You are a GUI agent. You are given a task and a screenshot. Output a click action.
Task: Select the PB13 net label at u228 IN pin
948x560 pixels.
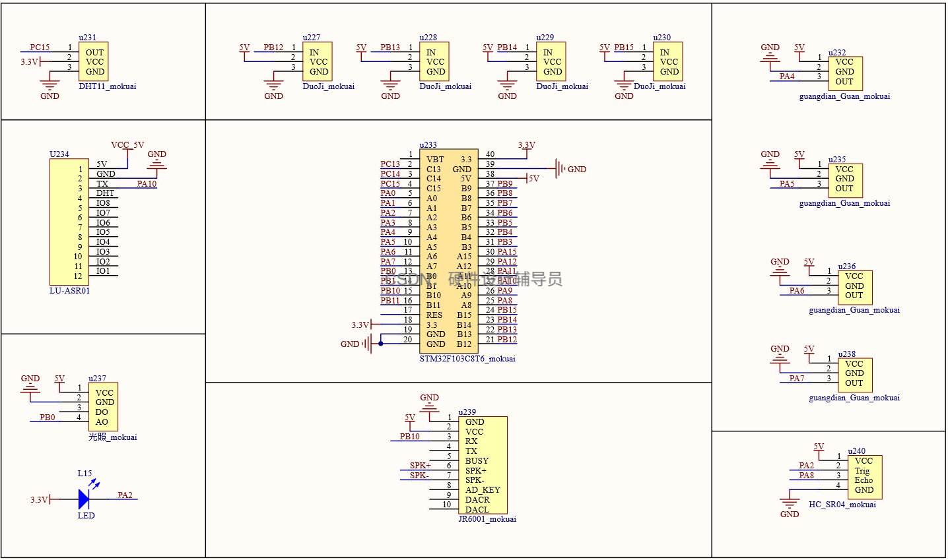(390, 47)
